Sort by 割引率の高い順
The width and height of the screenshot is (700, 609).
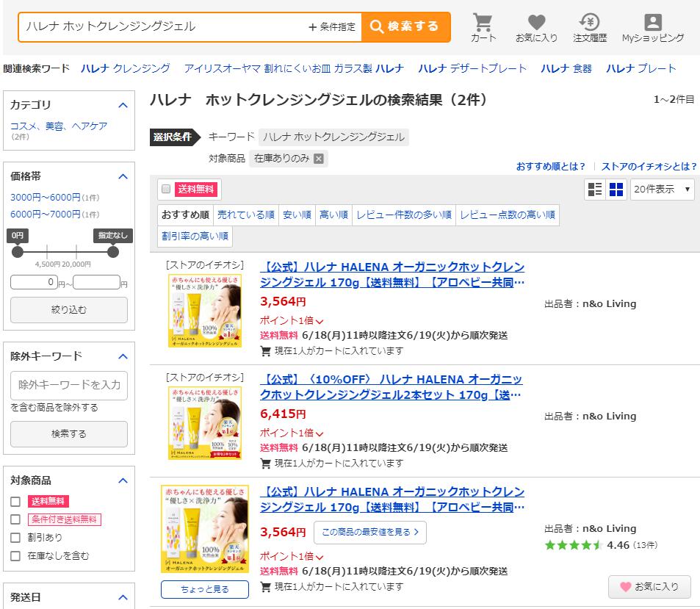pyautogui.click(x=195, y=237)
